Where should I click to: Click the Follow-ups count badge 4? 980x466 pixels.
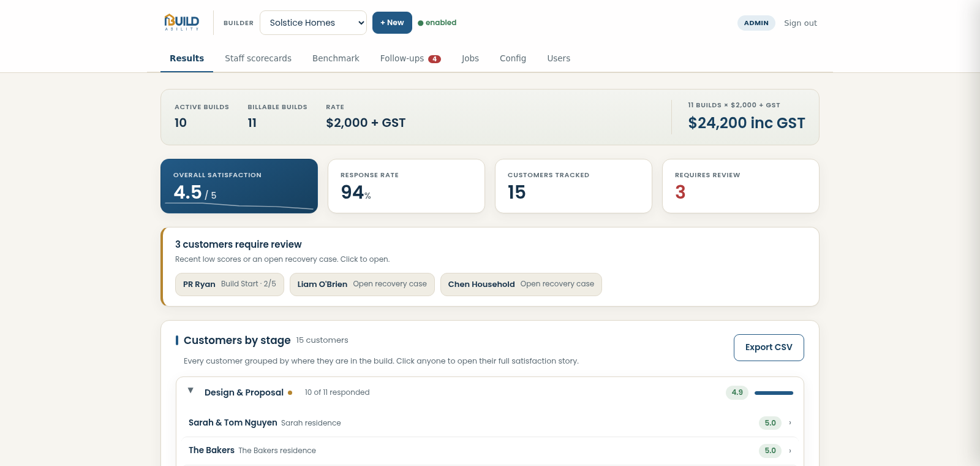(x=434, y=59)
